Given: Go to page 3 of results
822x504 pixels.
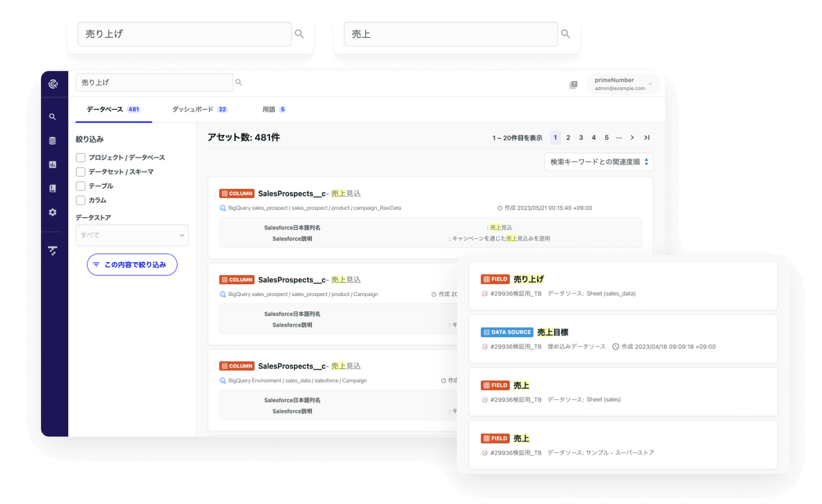Looking at the screenshot, I should pyautogui.click(x=581, y=138).
